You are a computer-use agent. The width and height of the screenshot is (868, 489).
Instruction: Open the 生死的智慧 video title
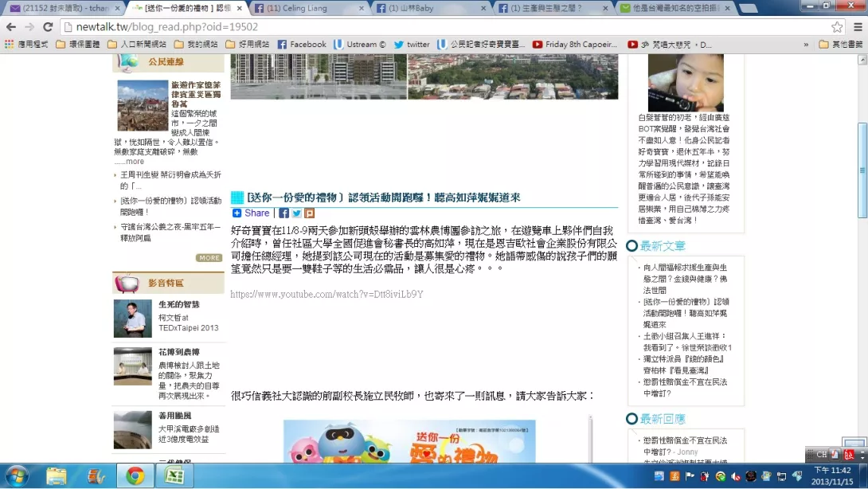179,304
